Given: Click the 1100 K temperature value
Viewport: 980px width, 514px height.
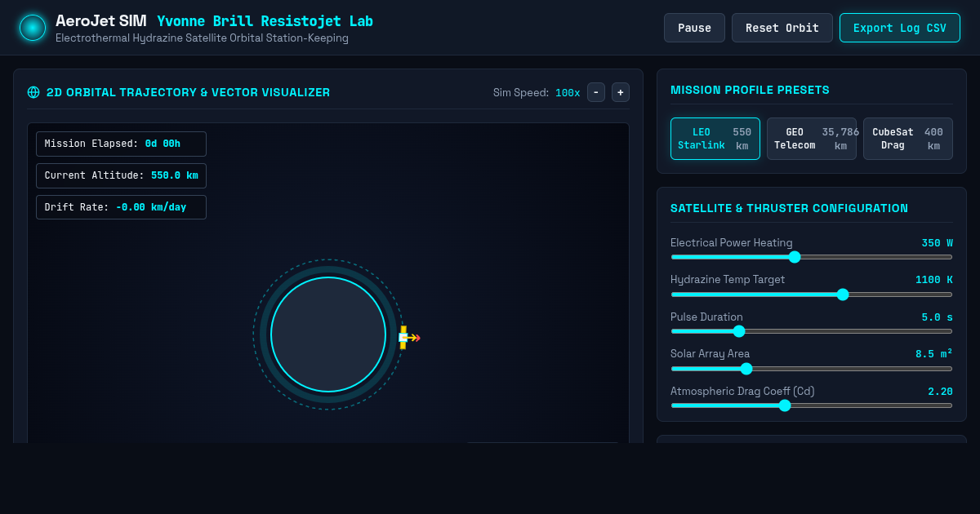Looking at the screenshot, I should tap(933, 280).
